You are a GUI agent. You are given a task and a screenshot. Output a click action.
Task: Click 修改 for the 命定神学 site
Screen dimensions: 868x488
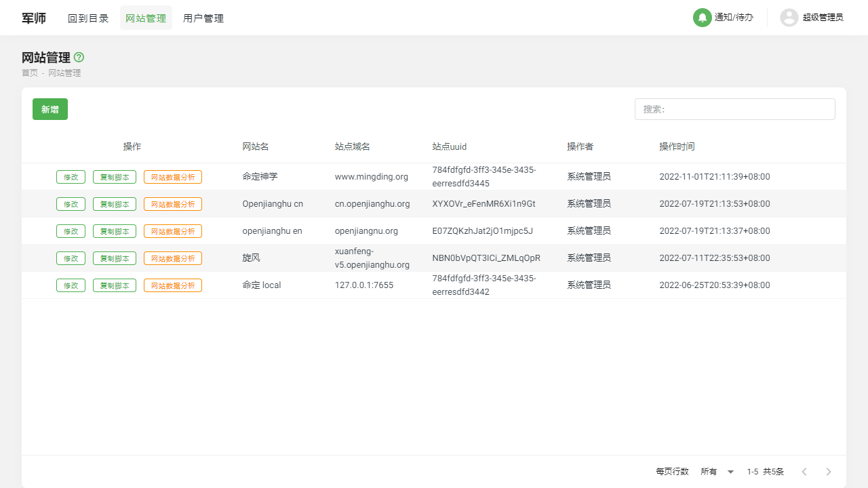pyautogui.click(x=71, y=176)
